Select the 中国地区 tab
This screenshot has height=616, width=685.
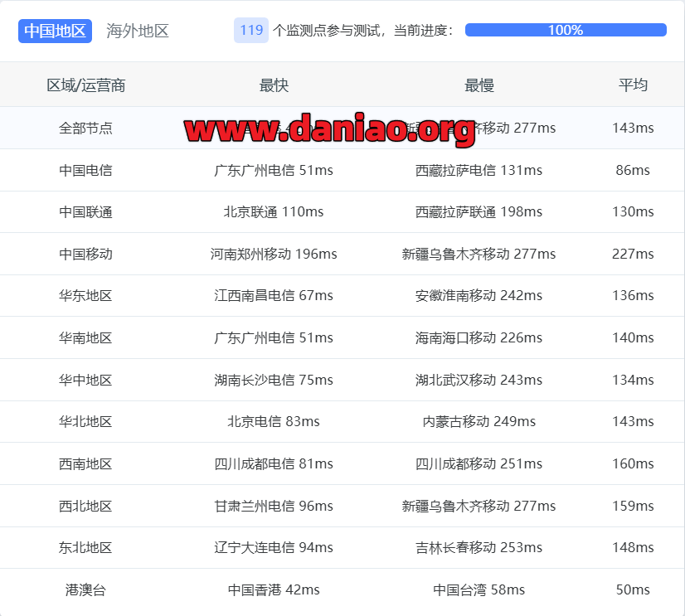55,31
